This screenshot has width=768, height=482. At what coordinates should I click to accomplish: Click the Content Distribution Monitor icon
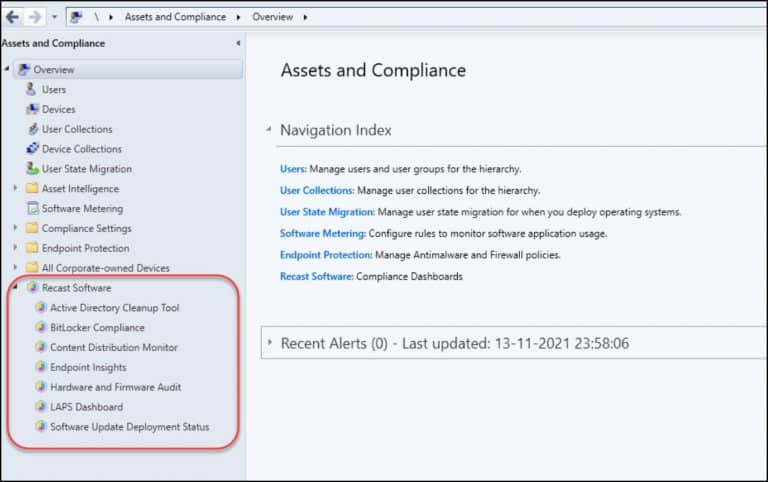(x=41, y=347)
